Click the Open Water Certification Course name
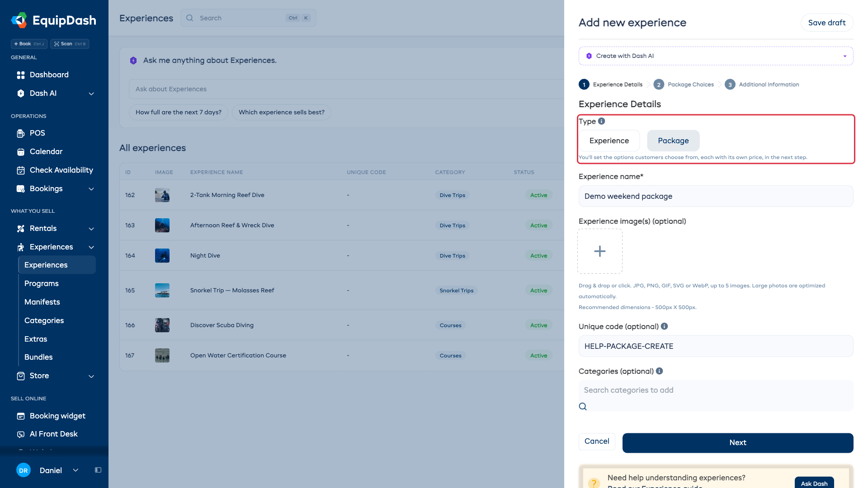The height and width of the screenshot is (488, 868). click(238, 356)
